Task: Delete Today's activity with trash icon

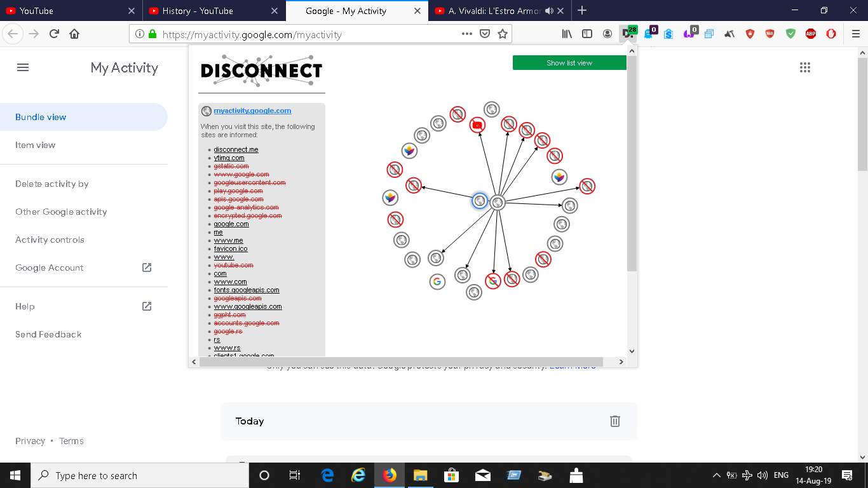Action: (x=615, y=421)
